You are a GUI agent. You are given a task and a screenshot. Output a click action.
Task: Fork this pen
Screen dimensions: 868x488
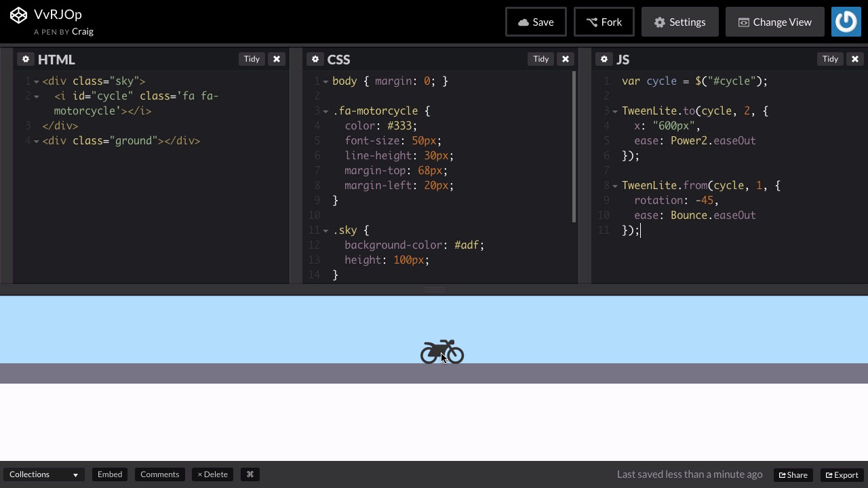click(x=604, y=22)
